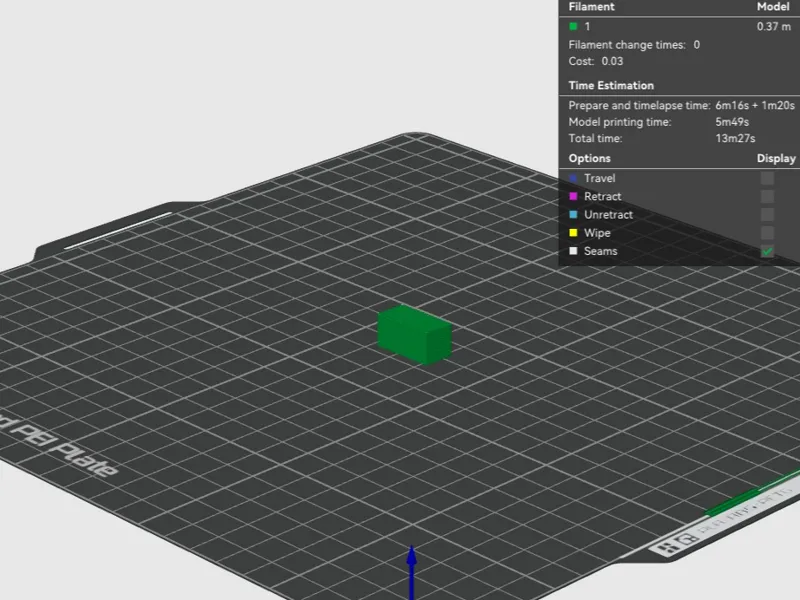800x600 pixels.
Task: Click the 'Seams' option label
Action: point(601,251)
